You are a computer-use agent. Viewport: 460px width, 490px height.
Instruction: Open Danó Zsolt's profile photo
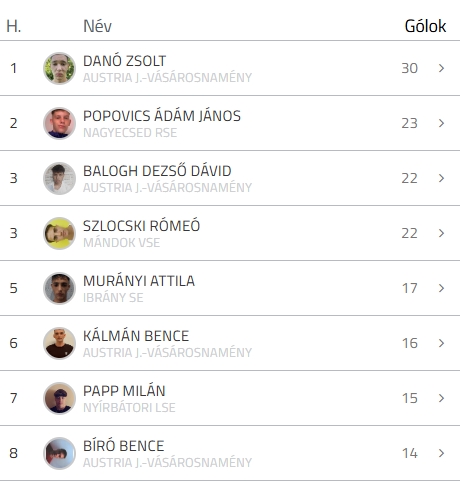point(59,68)
